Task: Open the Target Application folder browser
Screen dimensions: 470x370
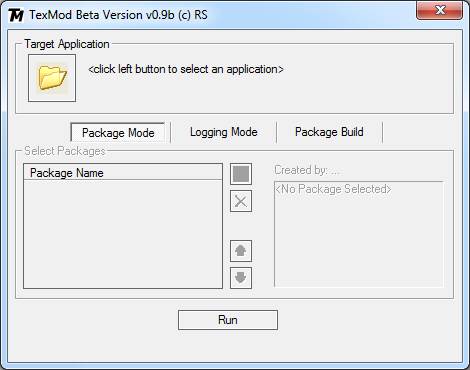Action: tap(52, 78)
